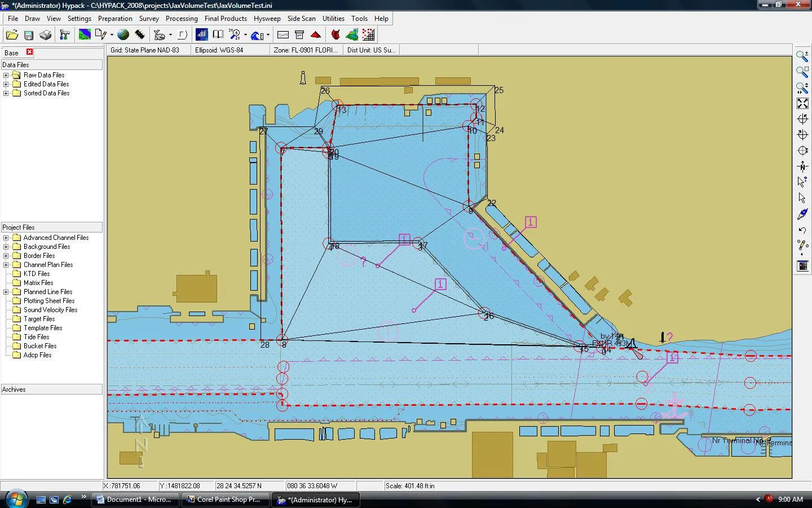Expand the Planned Line Files node
The width and height of the screenshot is (812, 508).
pyautogui.click(x=6, y=292)
